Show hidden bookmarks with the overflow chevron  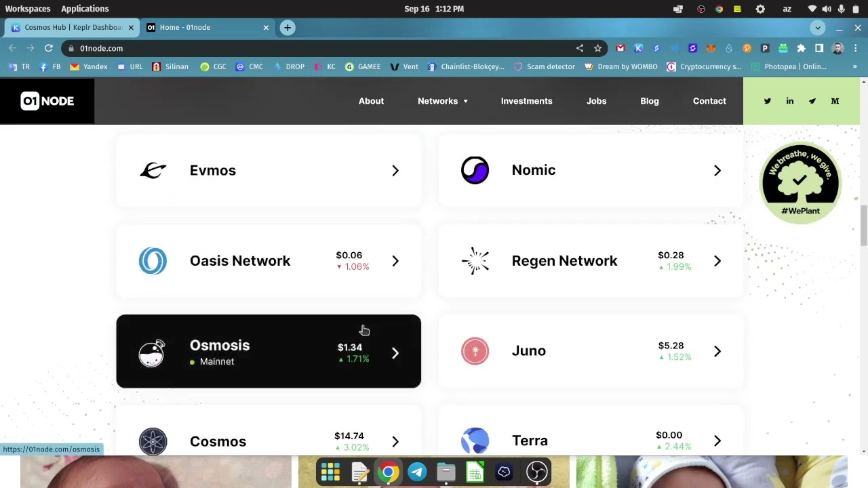pyautogui.click(x=854, y=66)
